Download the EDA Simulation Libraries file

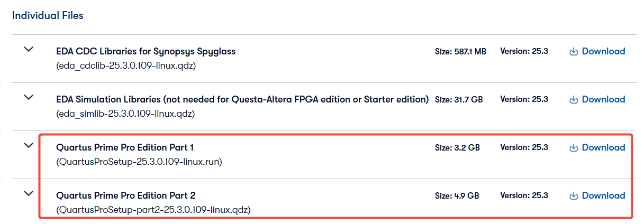tap(603, 99)
